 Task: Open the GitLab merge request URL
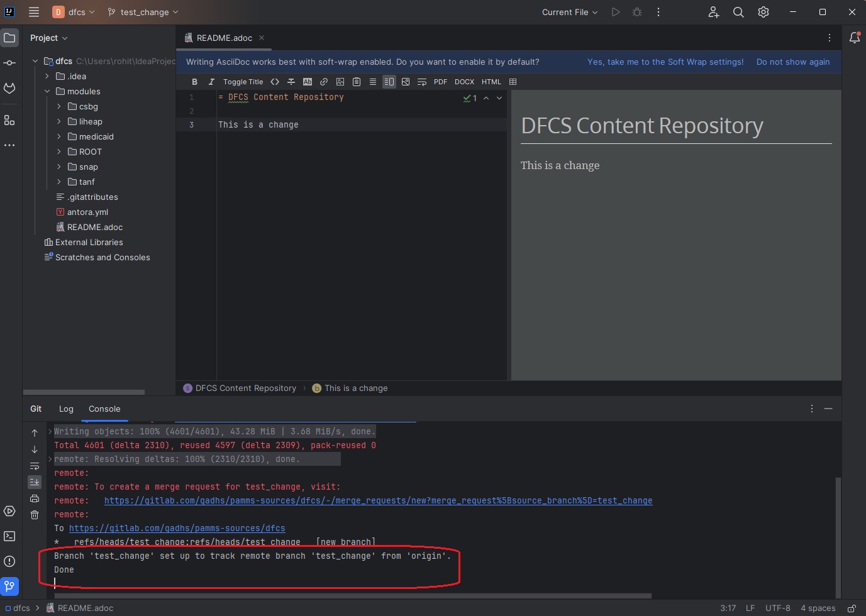coord(378,500)
